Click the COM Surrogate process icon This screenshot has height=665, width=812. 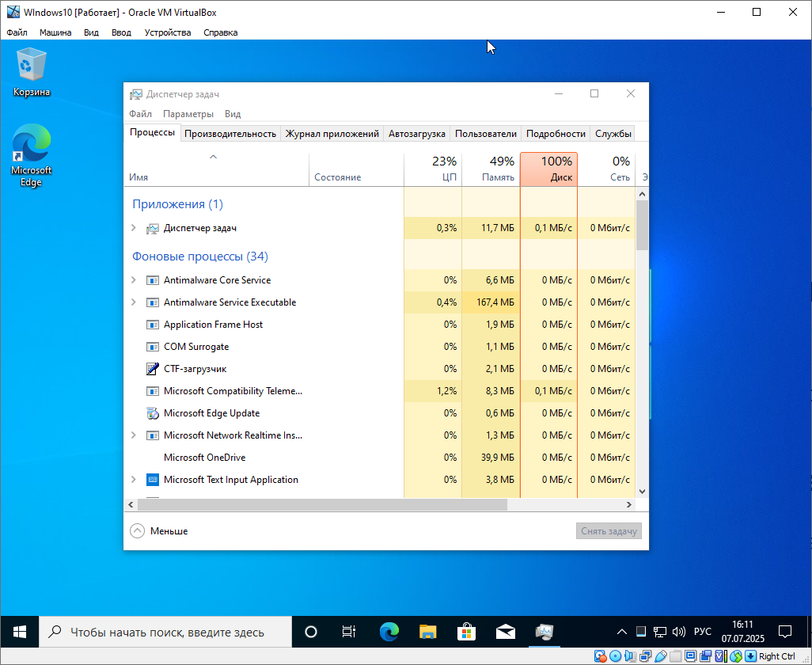152,347
